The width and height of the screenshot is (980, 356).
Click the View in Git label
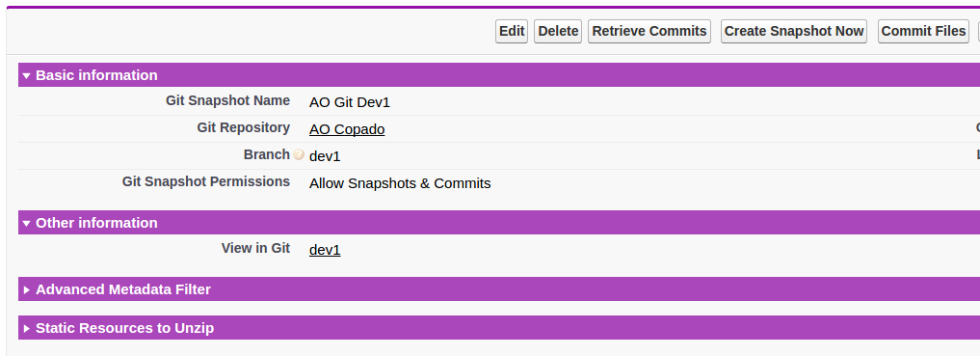click(255, 248)
